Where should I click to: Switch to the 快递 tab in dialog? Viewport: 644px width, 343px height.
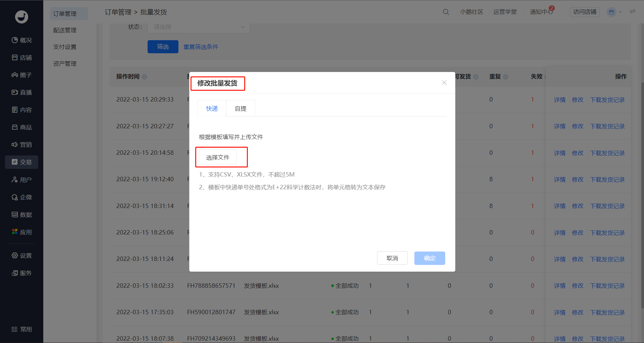click(x=212, y=109)
